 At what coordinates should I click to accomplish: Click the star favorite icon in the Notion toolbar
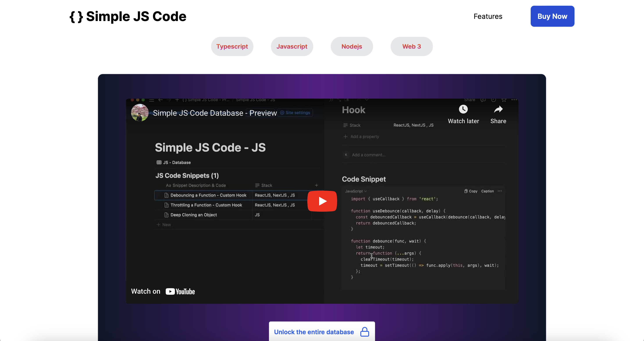504,100
